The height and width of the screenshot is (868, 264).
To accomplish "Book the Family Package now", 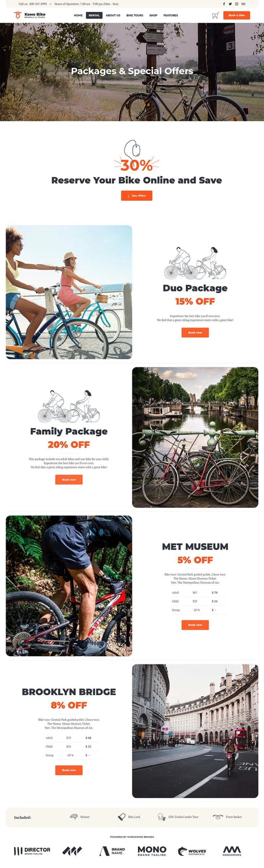I will (69, 479).
